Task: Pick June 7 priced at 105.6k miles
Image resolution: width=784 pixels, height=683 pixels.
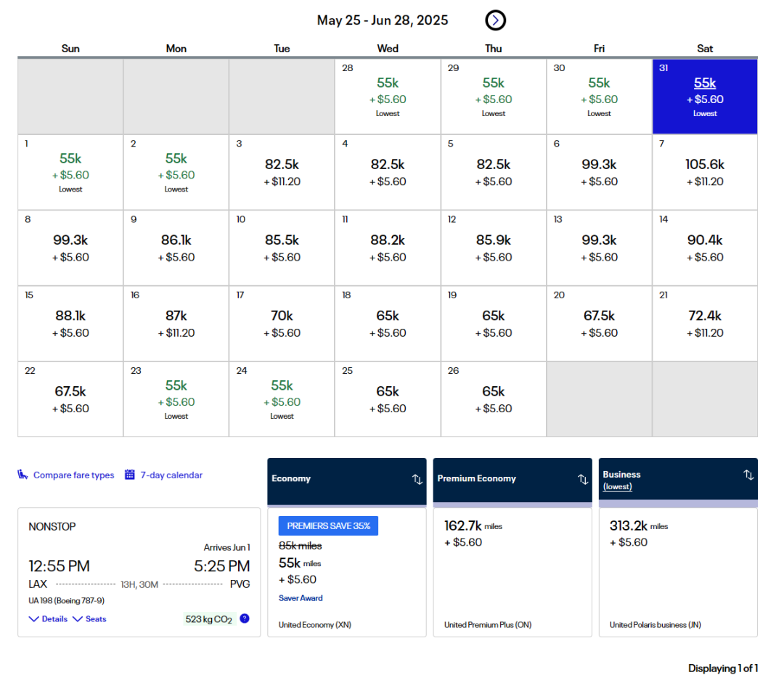Action: [x=704, y=172]
